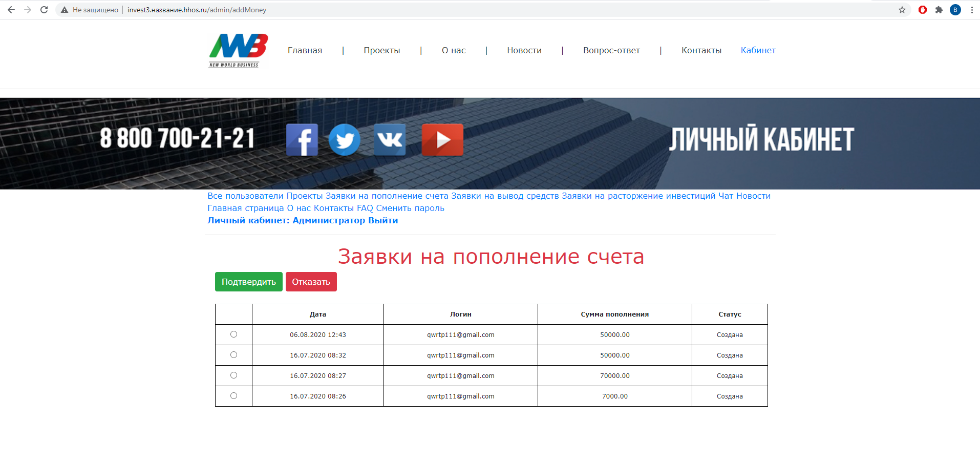
Task: Open the Сменить пароль link
Action: click(410, 208)
